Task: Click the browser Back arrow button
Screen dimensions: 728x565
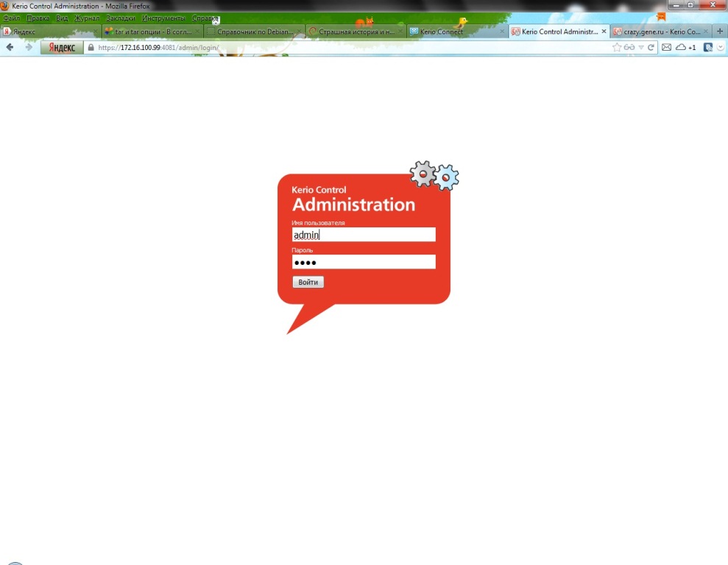Action: pyautogui.click(x=10, y=47)
